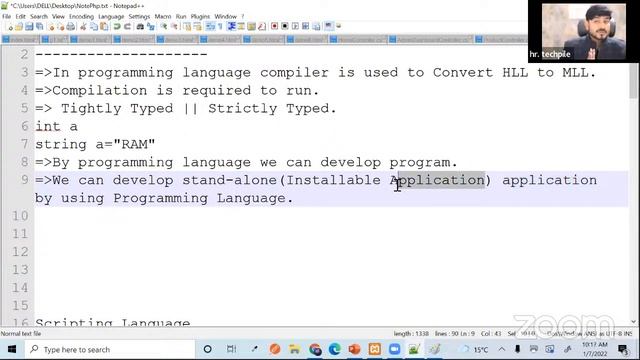
Task: Click the Open file toolbar icon
Action: [x=19, y=27]
